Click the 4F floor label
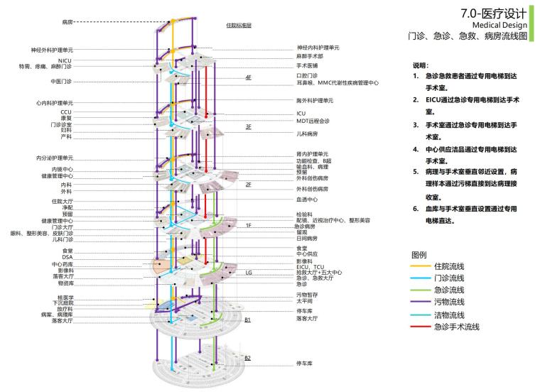The width and height of the screenshot is (540, 392). point(248,77)
